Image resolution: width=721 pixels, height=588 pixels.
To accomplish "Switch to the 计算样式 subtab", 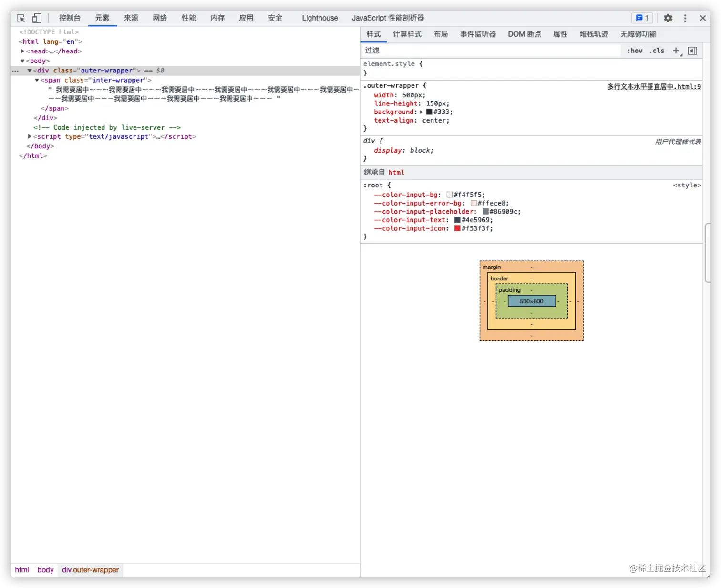I will point(407,34).
